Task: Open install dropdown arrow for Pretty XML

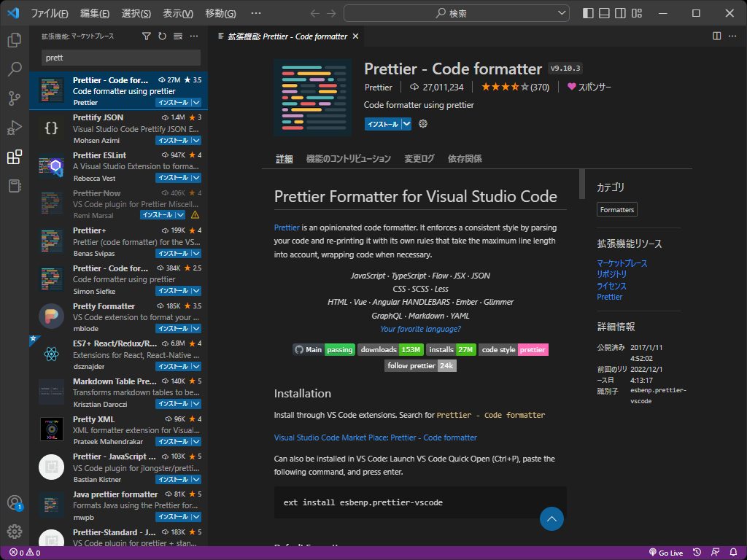Action: 196,442
